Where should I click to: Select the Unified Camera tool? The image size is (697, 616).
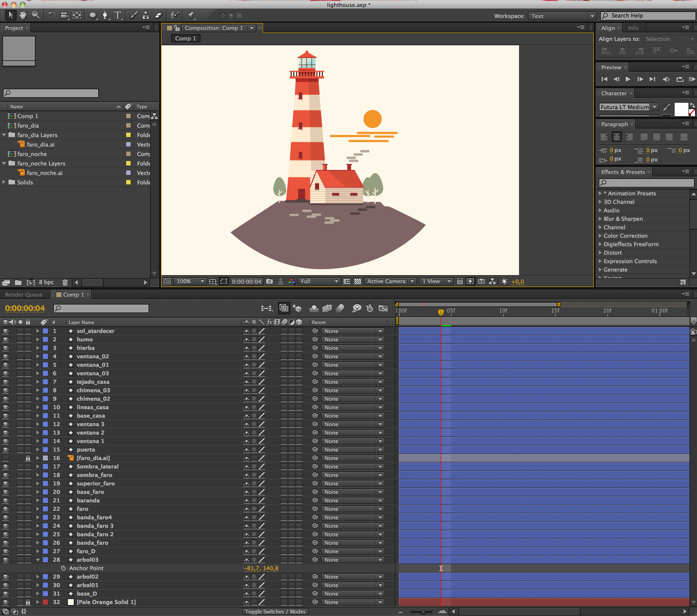pos(64,15)
